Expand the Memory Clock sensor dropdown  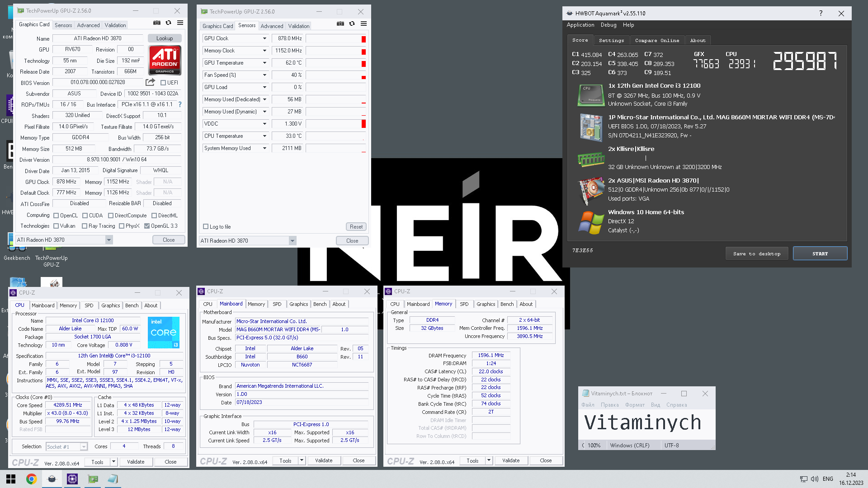click(x=264, y=51)
